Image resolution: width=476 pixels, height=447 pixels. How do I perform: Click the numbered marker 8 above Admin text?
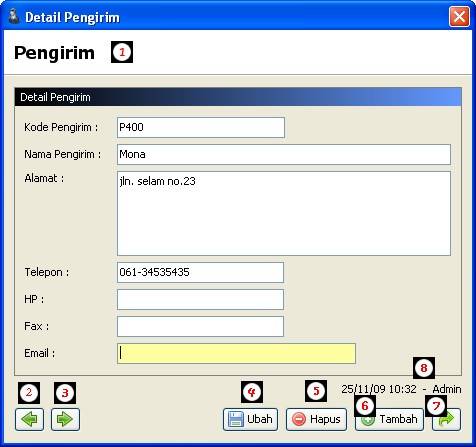(424, 368)
